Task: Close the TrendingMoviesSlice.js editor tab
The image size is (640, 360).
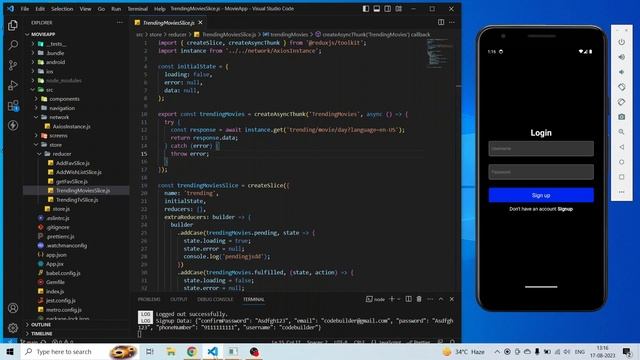Action: pyautogui.click(x=200, y=22)
